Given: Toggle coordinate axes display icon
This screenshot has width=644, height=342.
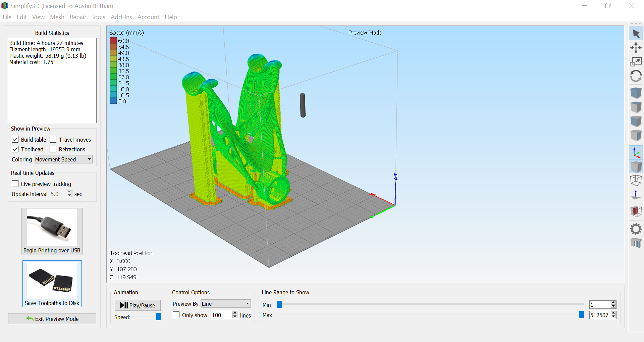Looking at the screenshot, I should tap(636, 152).
